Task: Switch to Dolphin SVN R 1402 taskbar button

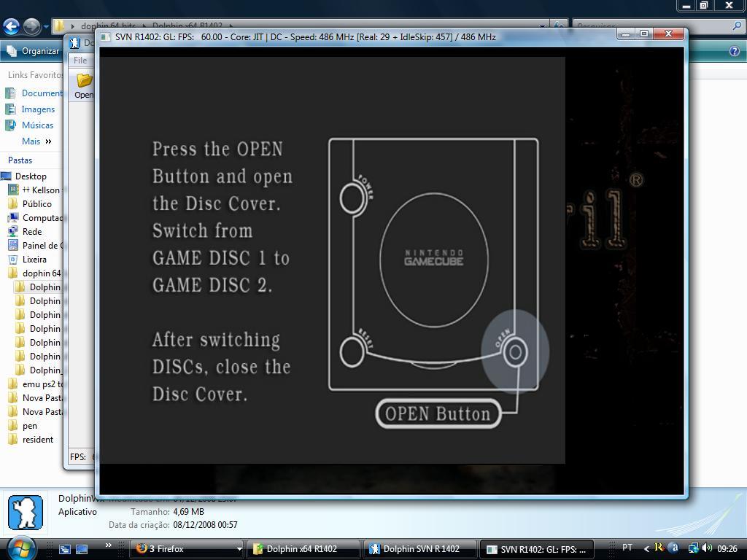Action: coord(420,549)
